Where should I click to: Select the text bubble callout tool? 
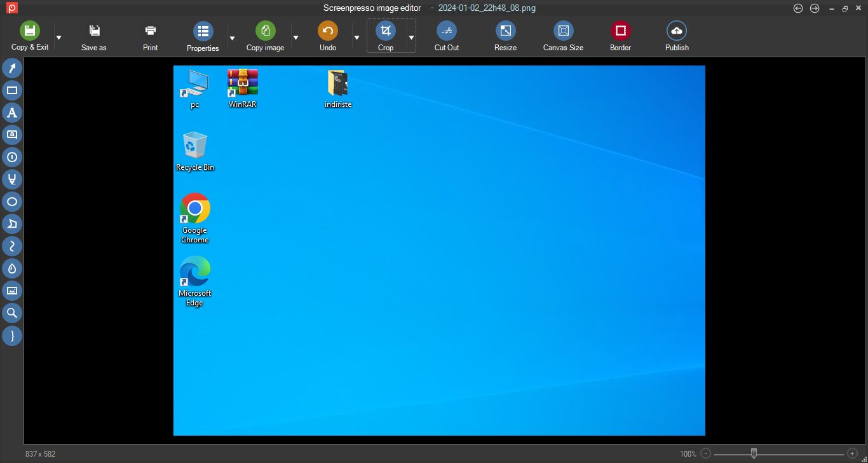[12, 135]
